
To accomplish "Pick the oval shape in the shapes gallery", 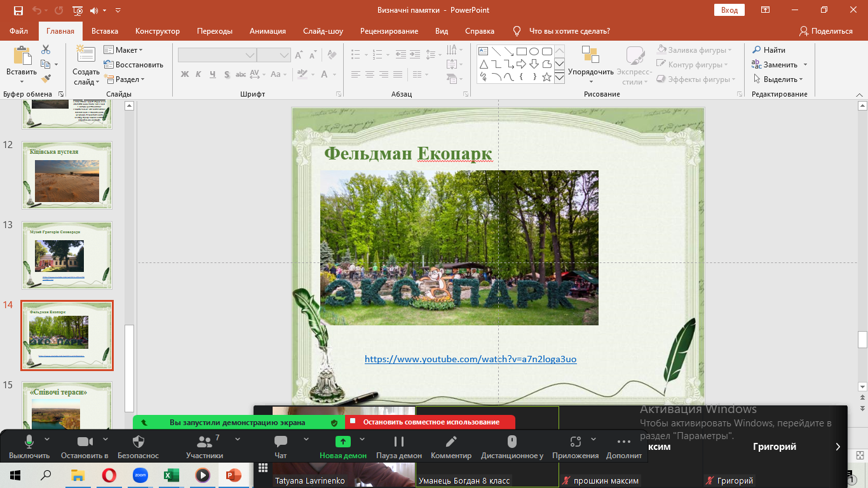I will (x=534, y=51).
